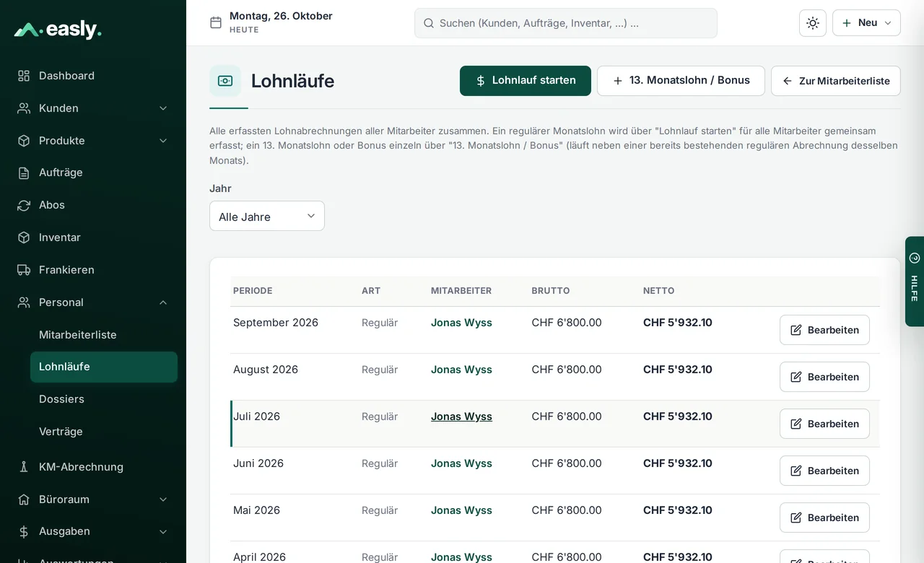Click the easly logo
This screenshot has width=924, height=563.
click(58, 30)
